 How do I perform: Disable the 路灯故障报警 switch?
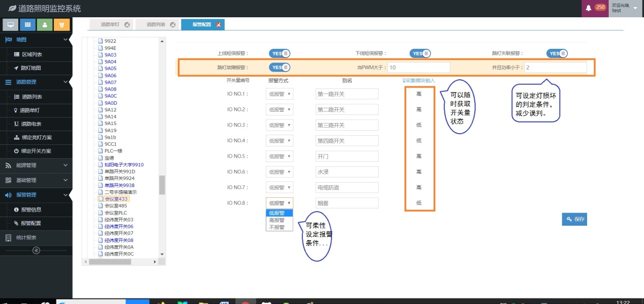click(279, 68)
